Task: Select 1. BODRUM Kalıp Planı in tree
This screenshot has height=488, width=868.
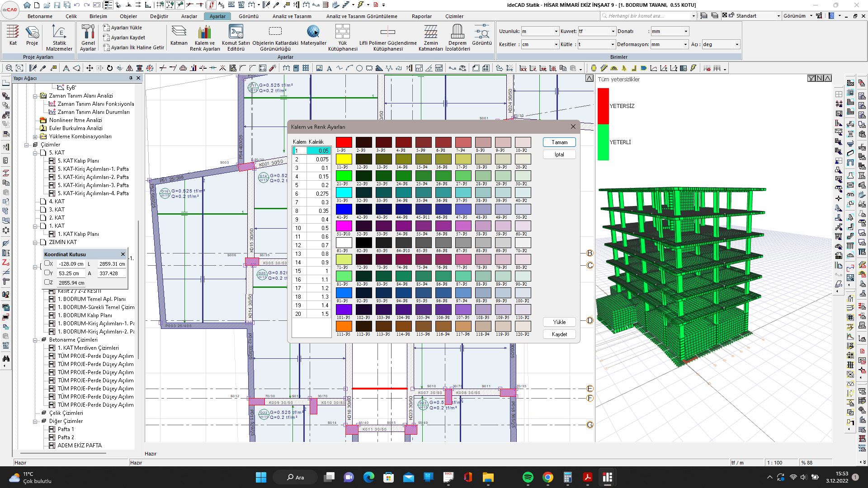Action: 85,315
